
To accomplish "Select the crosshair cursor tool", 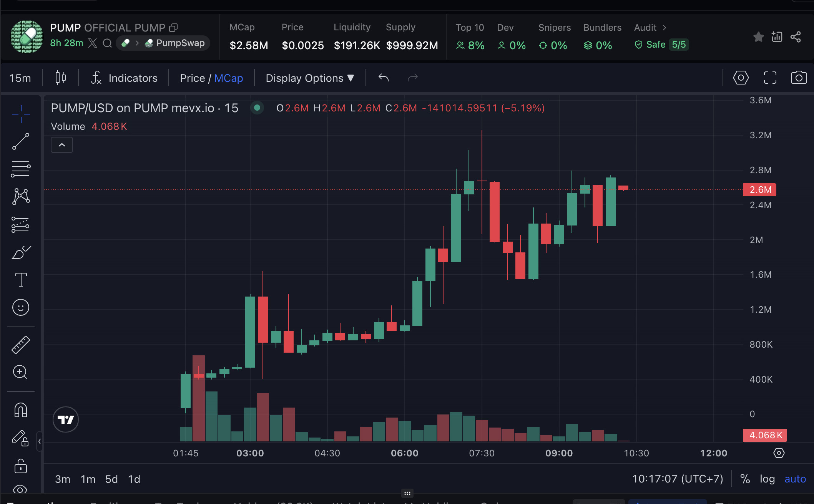I will (21, 114).
